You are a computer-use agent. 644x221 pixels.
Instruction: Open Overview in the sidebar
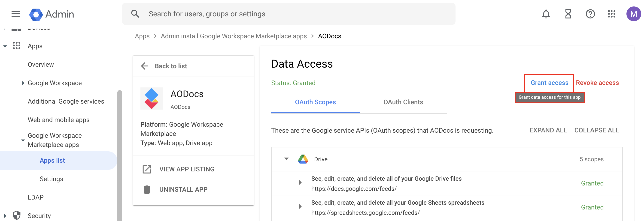click(41, 64)
